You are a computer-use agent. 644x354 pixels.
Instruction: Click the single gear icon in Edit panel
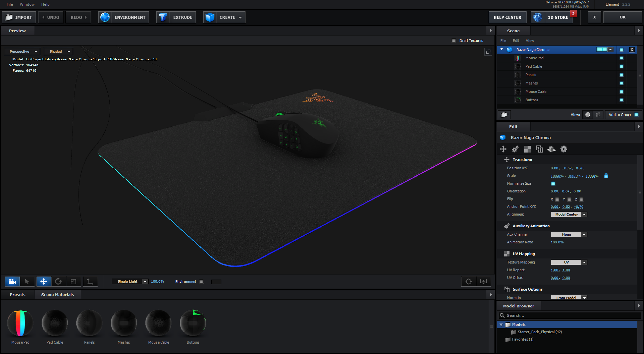coord(564,149)
